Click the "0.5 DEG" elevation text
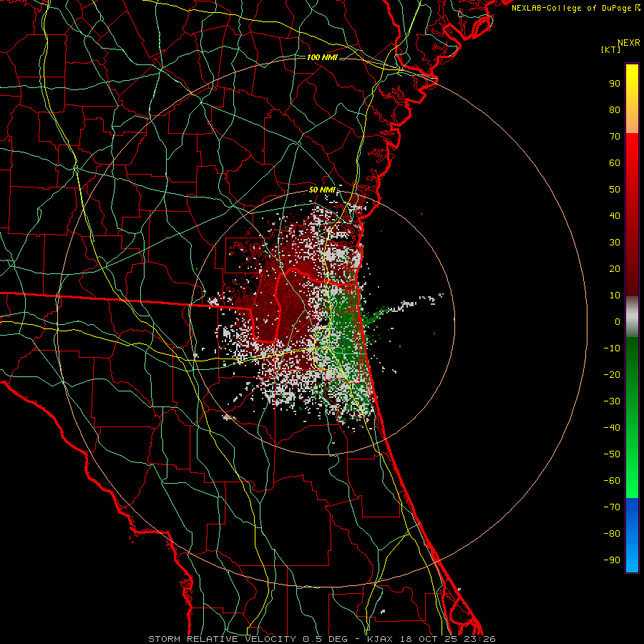 click(x=325, y=639)
